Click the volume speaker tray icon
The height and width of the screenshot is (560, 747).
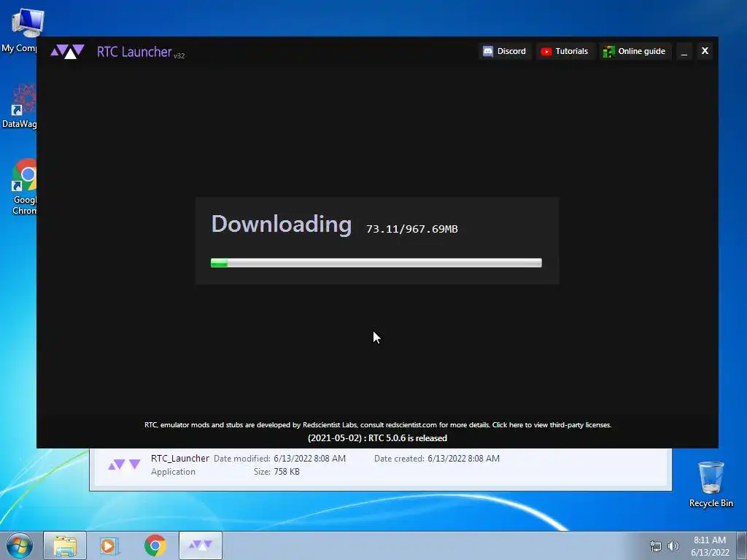[x=673, y=546]
